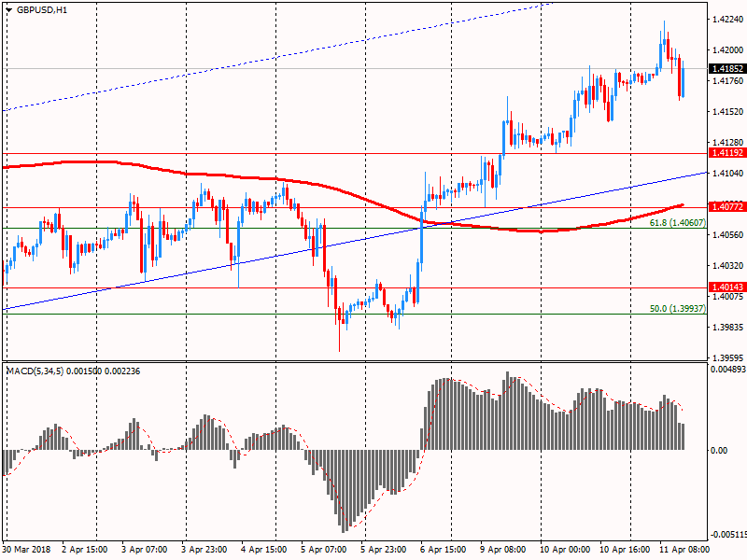Click the MACD scale value 0.004893
The image size is (747, 560).
pyautogui.click(x=728, y=370)
